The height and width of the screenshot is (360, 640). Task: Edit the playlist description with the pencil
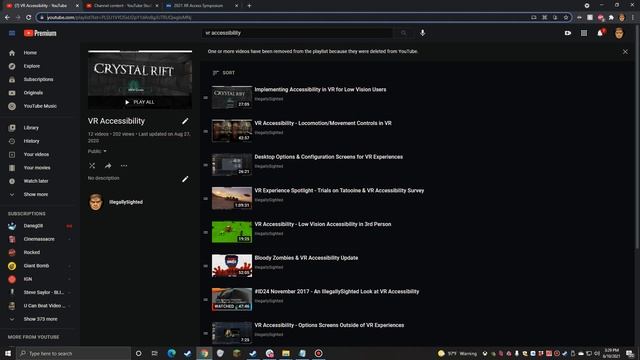[x=185, y=179]
